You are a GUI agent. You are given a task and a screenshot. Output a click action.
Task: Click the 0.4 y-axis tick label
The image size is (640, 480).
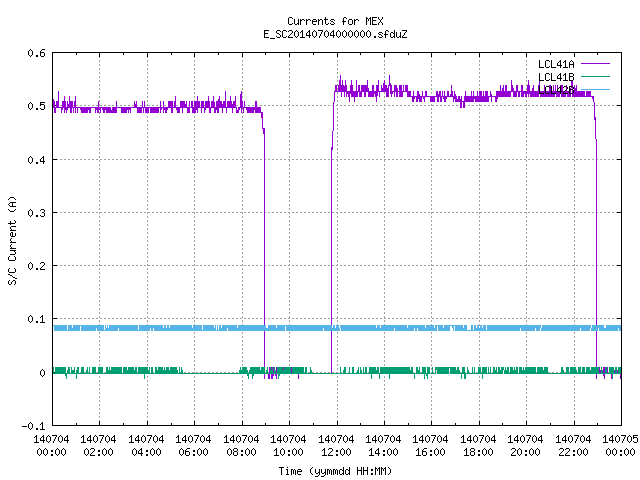(36, 160)
